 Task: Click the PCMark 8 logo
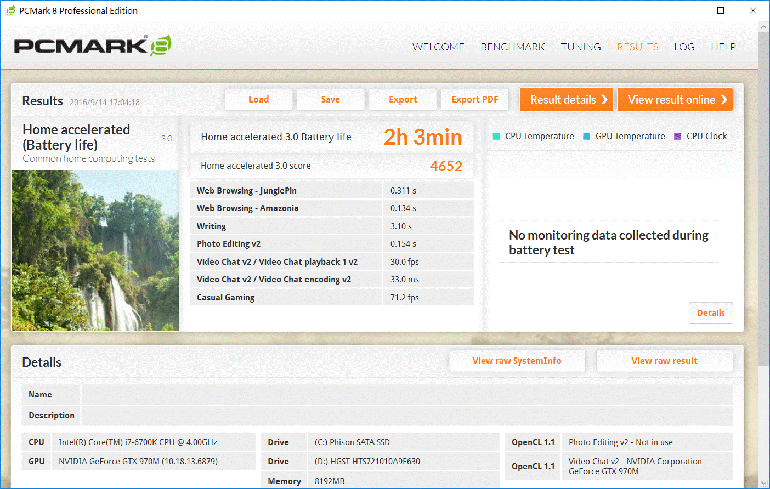93,46
